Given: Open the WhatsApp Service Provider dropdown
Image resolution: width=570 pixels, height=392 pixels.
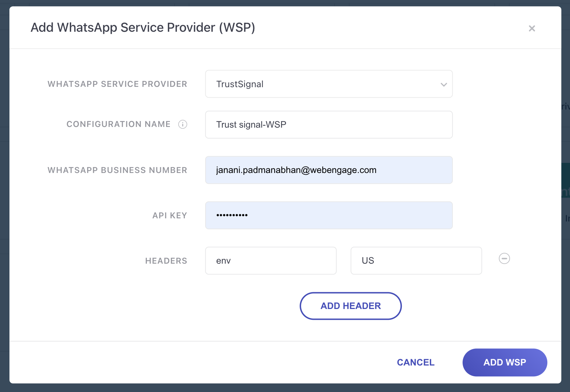Looking at the screenshot, I should (x=329, y=84).
